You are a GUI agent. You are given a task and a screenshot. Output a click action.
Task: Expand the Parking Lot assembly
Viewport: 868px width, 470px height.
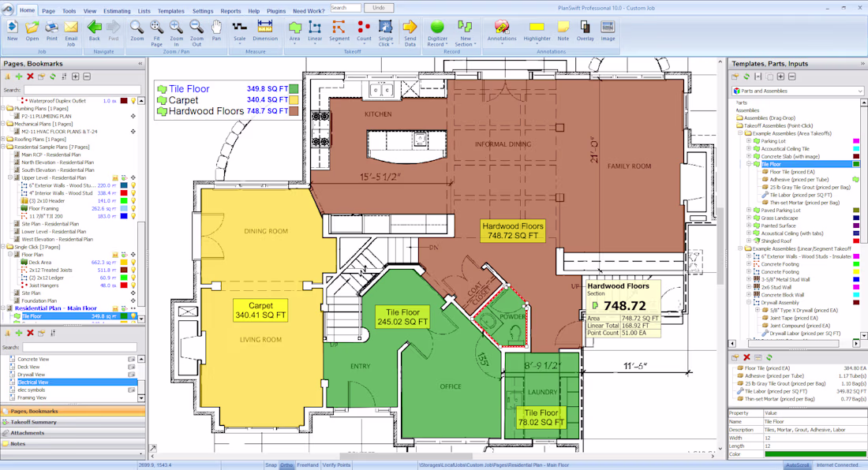[x=749, y=141]
